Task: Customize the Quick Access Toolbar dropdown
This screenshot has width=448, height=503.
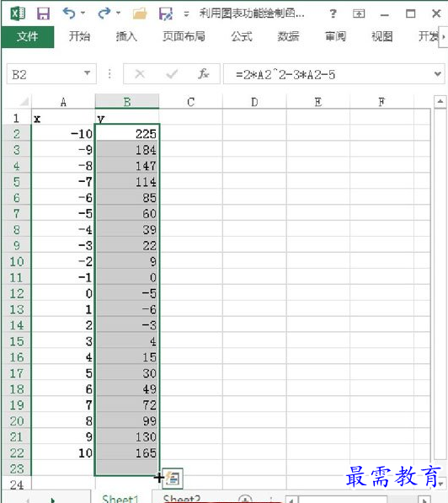Action: [186, 13]
